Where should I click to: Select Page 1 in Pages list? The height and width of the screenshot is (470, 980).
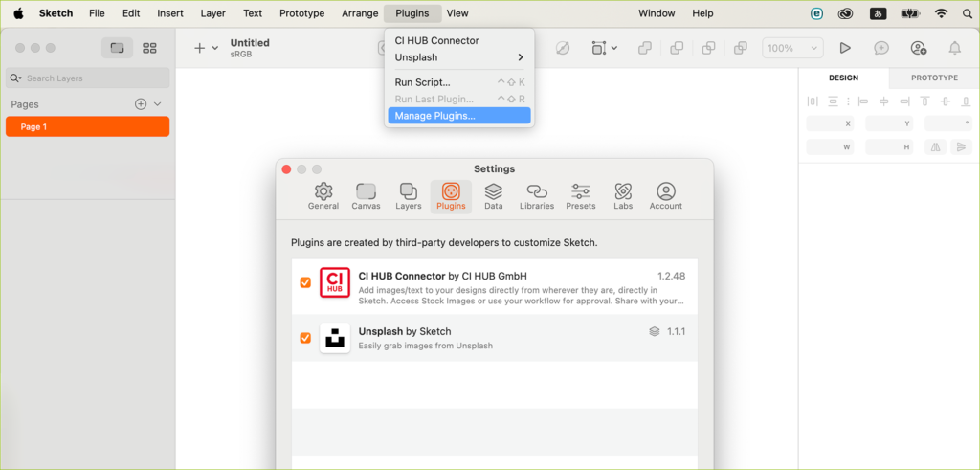[x=87, y=127]
